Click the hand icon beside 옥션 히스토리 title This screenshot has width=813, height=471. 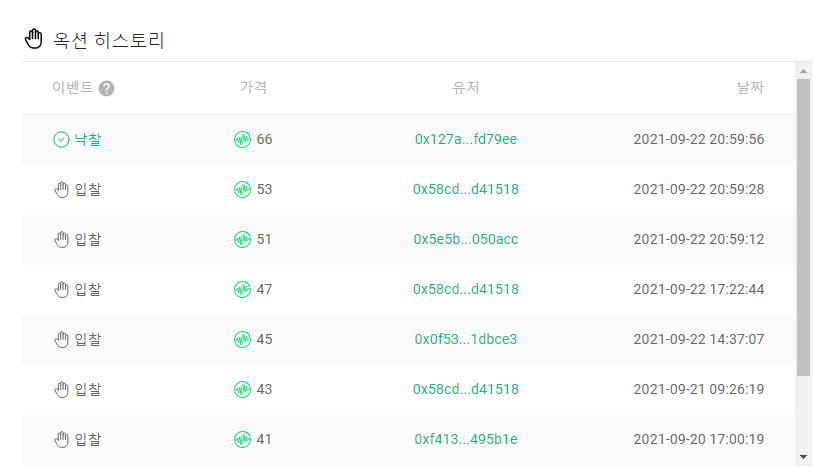click(34, 39)
